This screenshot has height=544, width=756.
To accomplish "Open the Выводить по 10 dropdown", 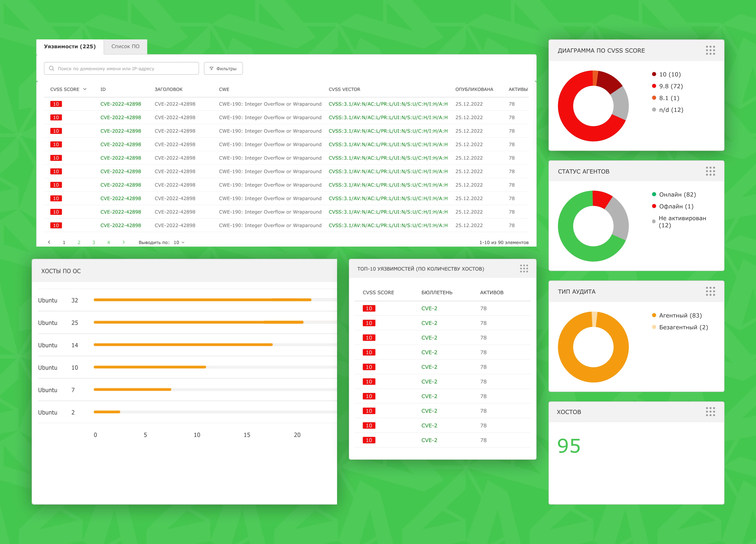I will pyautogui.click(x=179, y=242).
